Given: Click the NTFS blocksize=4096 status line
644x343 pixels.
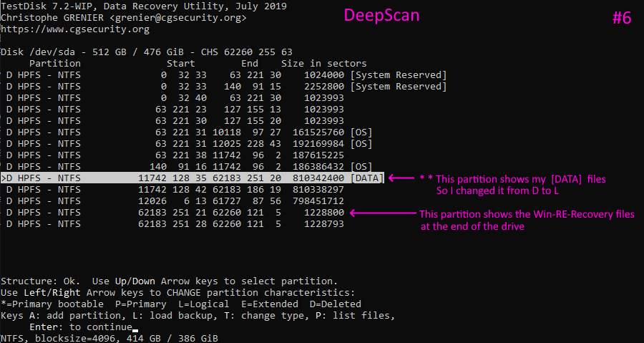Looking at the screenshot, I should coord(109,339).
